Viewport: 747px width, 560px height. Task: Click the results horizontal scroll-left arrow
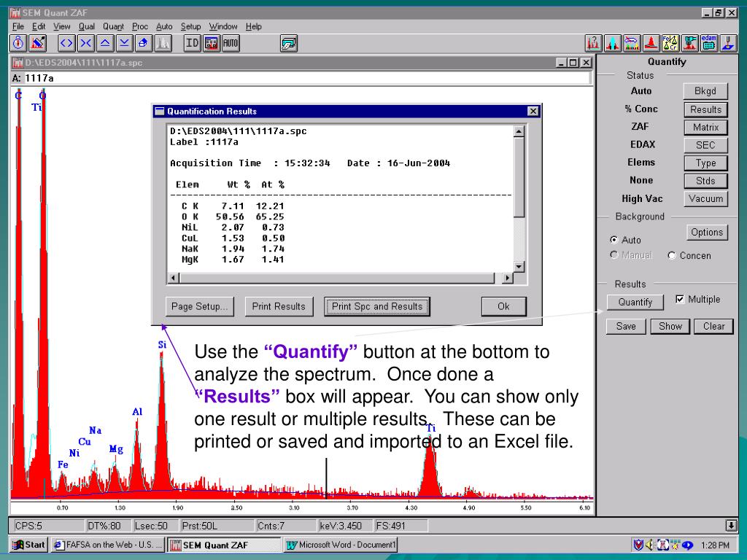click(x=174, y=278)
